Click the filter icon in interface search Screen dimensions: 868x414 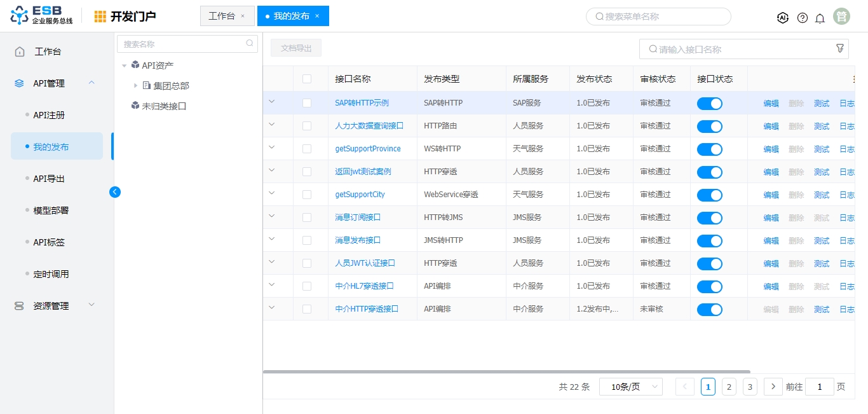click(x=840, y=48)
